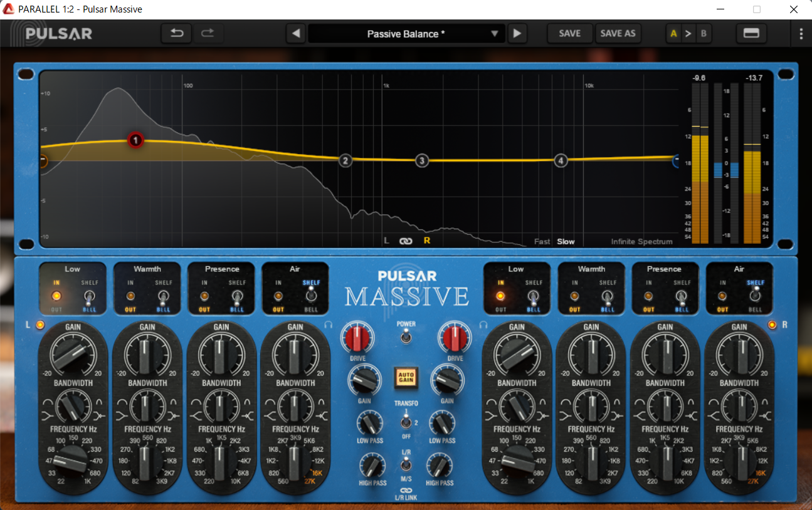Image resolution: width=812 pixels, height=510 pixels.
Task: Select EQ node 1 on the curve
Action: 135,140
